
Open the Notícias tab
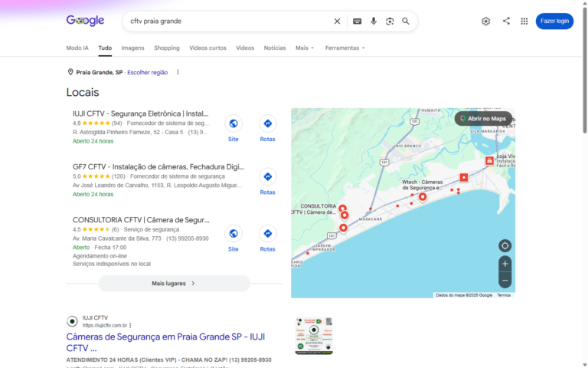[275, 48]
